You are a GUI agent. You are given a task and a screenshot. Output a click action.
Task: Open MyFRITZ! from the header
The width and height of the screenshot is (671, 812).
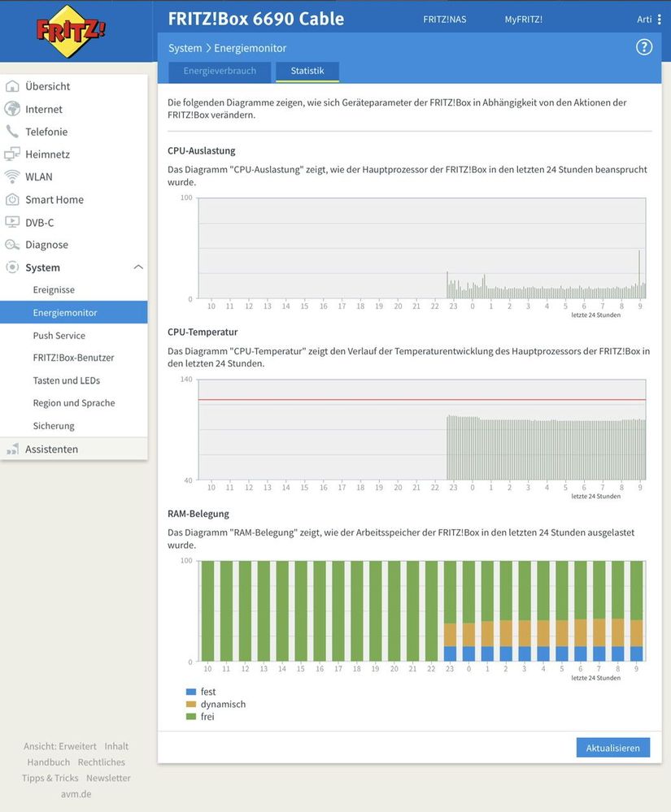coord(523,20)
